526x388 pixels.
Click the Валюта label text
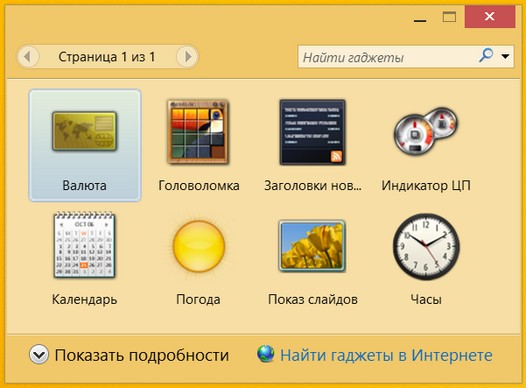tap(85, 185)
